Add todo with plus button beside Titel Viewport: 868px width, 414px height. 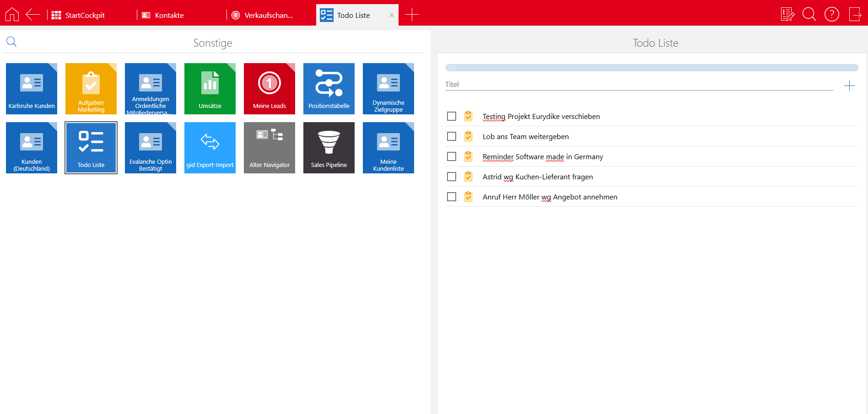pyautogui.click(x=849, y=86)
